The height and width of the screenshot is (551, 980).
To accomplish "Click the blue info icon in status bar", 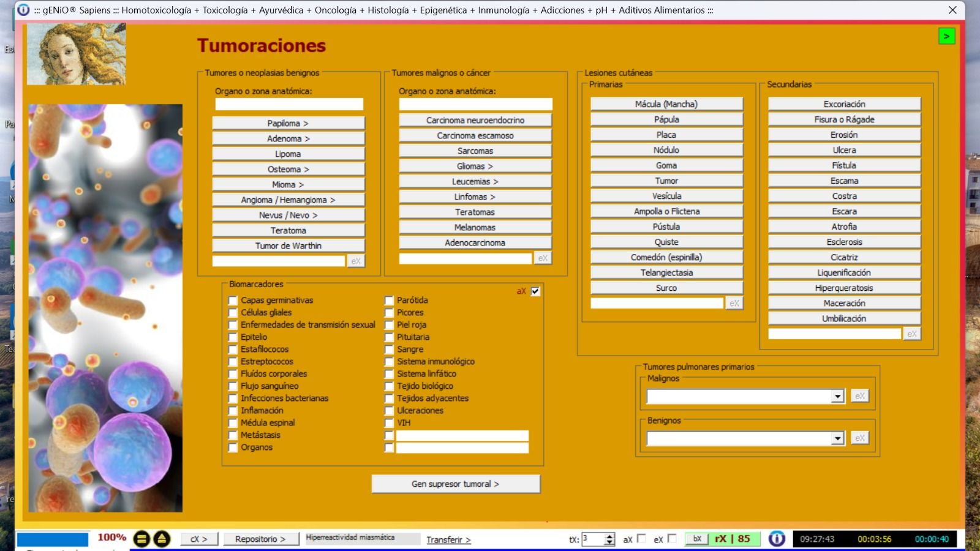I will point(777,539).
